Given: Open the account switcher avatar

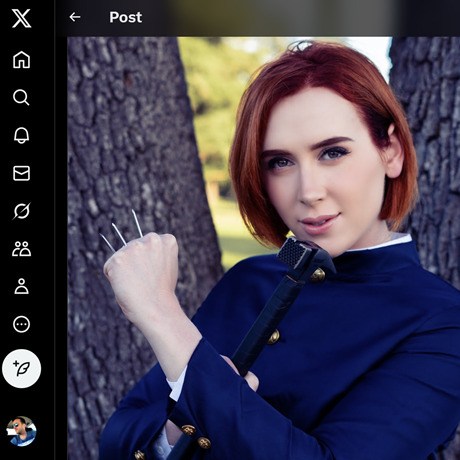Looking at the screenshot, I should (x=22, y=431).
